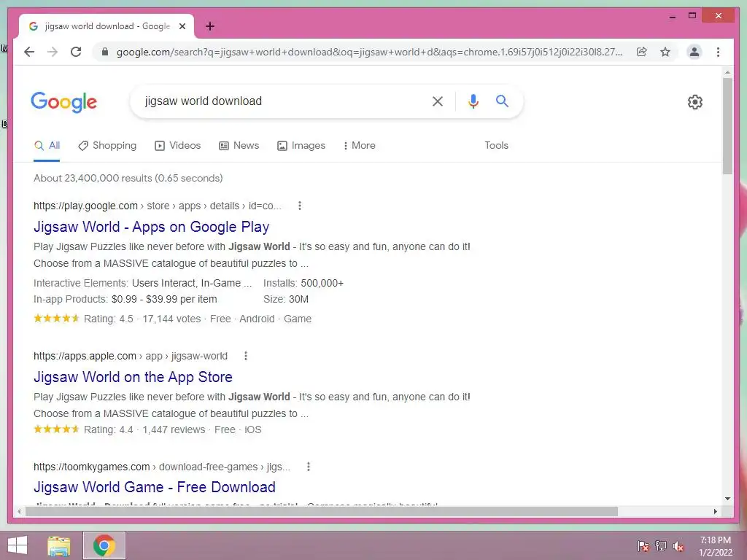Screen dimensions: 747x560
Task: Open the Chrome three-dot menu
Action: (x=718, y=52)
